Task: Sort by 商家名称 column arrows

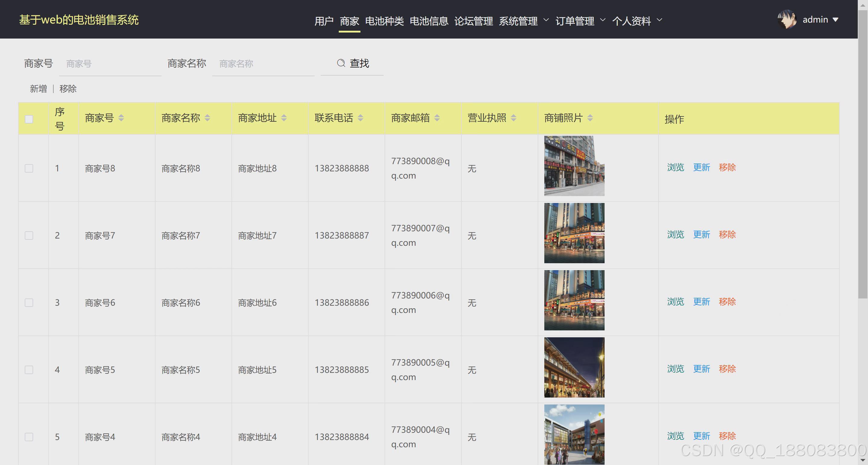Action: pos(207,118)
